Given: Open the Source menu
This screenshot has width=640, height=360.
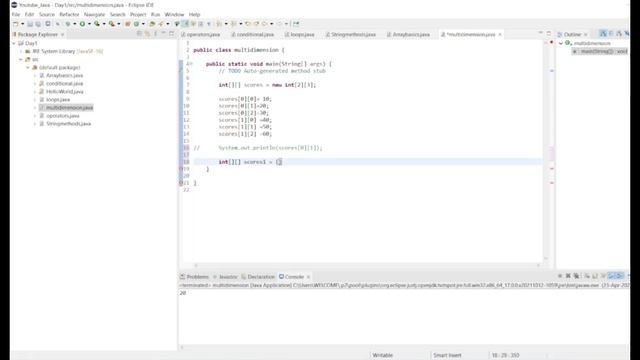Looking at the screenshot, I should coord(47,14).
